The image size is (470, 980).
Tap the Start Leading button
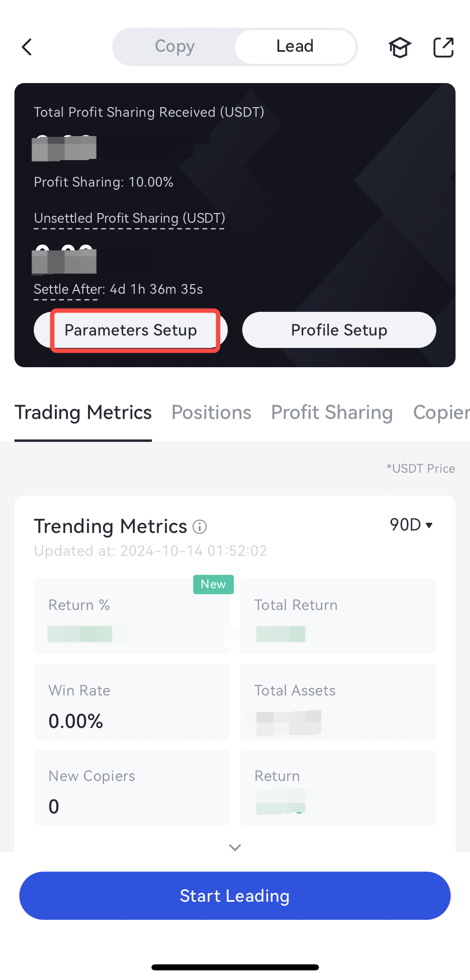235,896
